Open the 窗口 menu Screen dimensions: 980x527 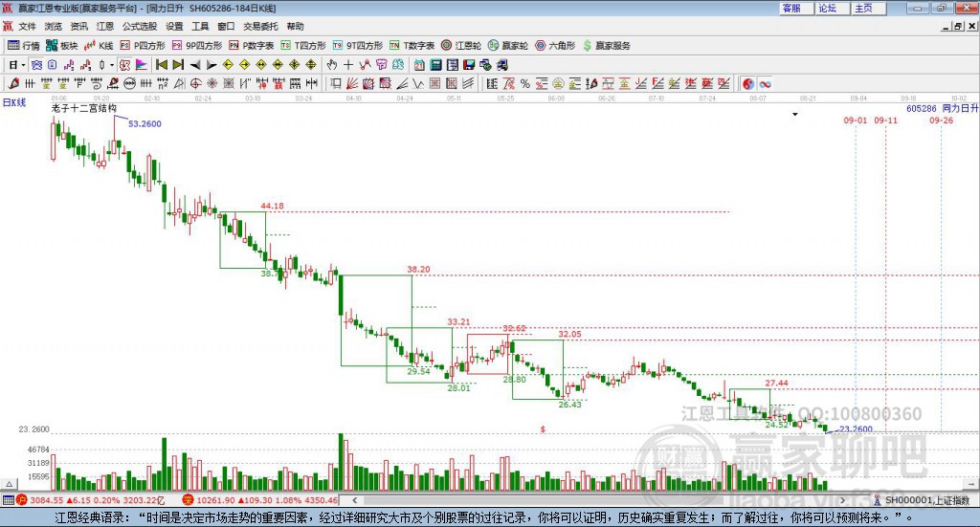[x=226, y=26]
